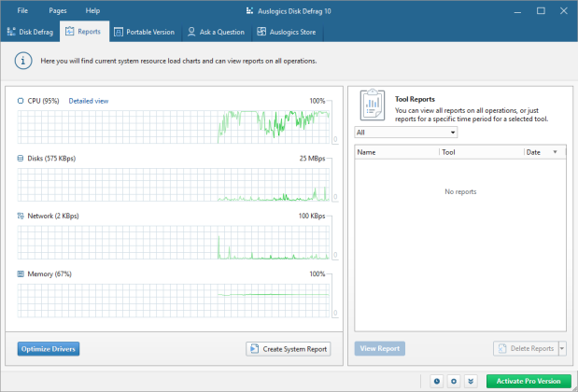Expand the Delete Reports dropdown arrow

coord(562,349)
